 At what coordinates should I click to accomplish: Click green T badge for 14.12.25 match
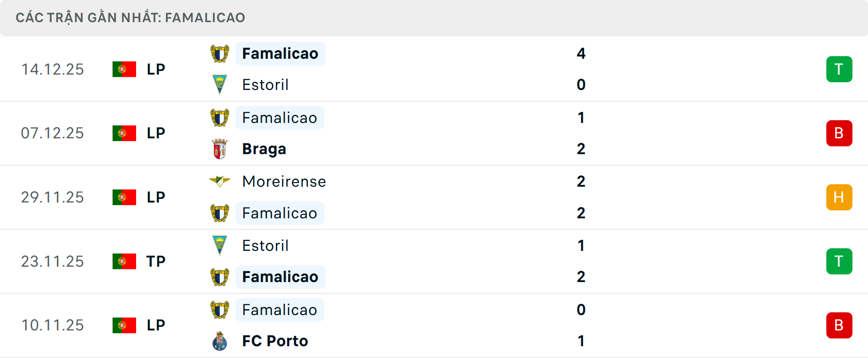[x=839, y=69]
